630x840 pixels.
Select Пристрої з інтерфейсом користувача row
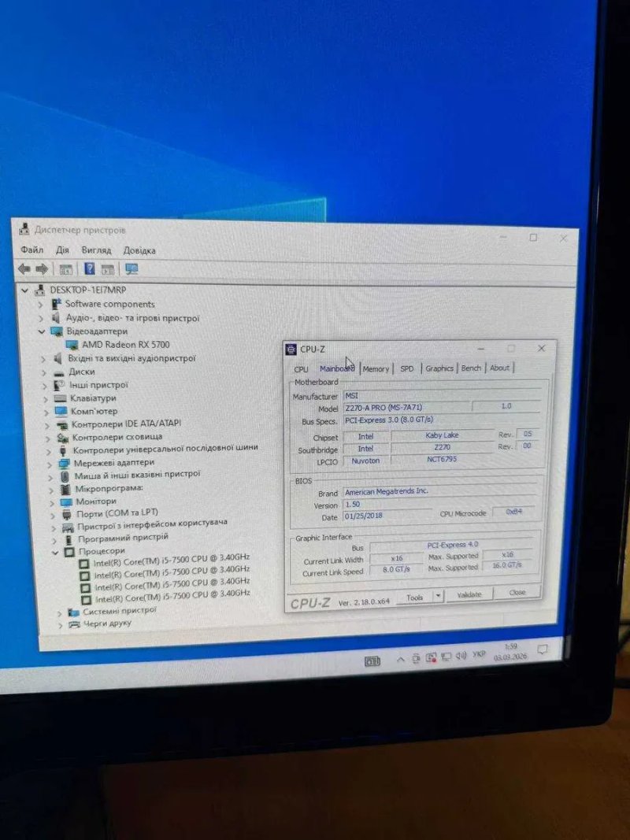click(x=152, y=525)
